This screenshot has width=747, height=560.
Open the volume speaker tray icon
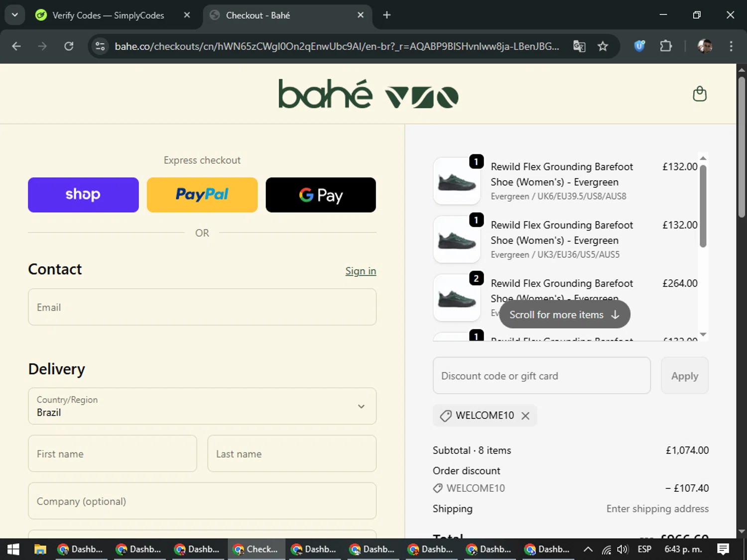coord(622,549)
